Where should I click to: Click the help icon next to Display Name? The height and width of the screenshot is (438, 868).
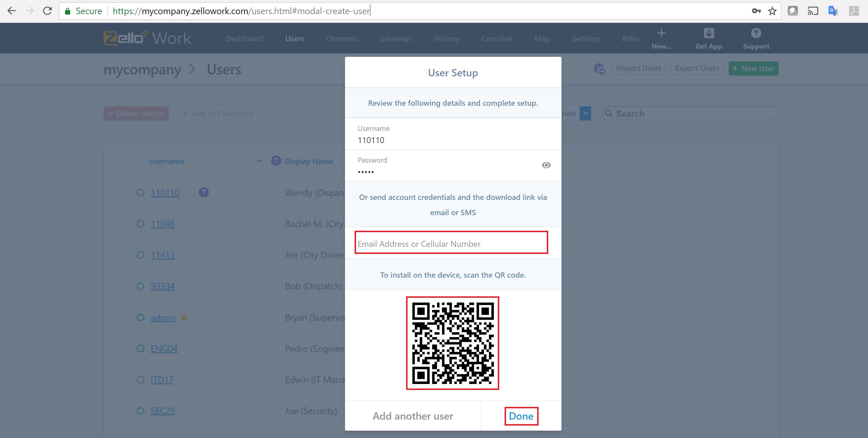pos(276,161)
